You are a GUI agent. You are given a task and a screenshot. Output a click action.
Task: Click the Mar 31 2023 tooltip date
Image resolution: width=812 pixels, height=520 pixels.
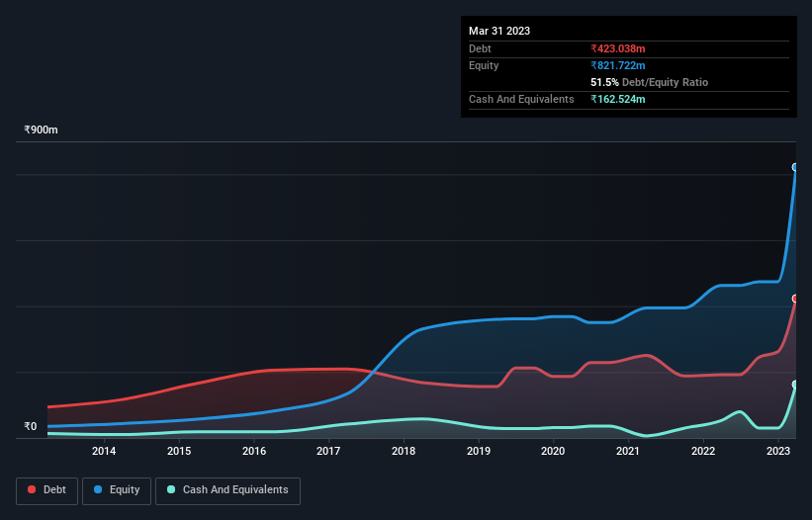(499, 31)
